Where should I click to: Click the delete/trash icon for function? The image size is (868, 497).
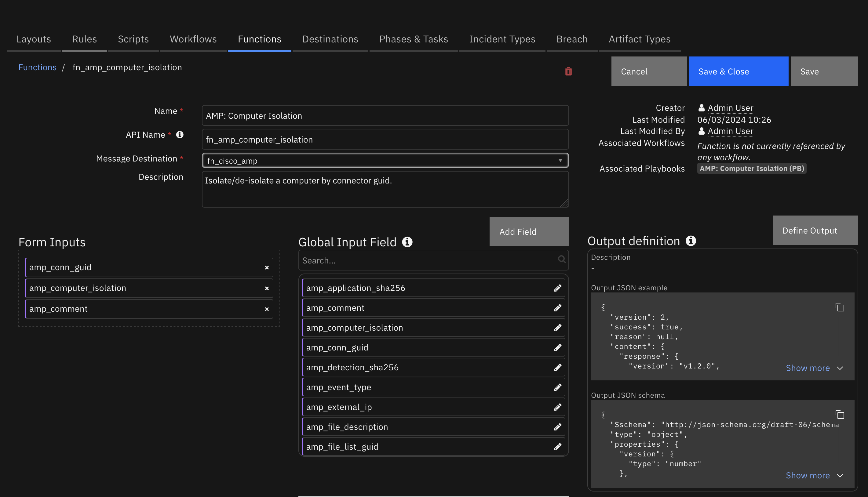pos(569,71)
